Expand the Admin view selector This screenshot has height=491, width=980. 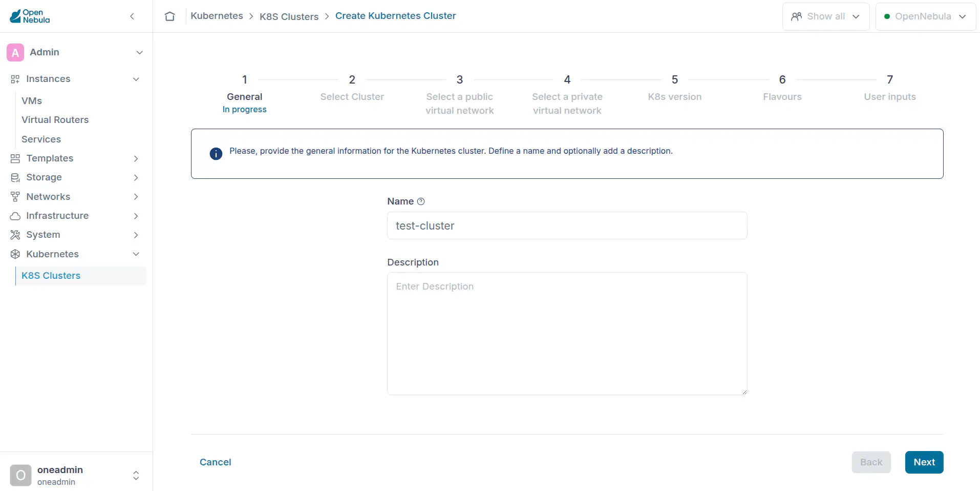click(x=139, y=52)
